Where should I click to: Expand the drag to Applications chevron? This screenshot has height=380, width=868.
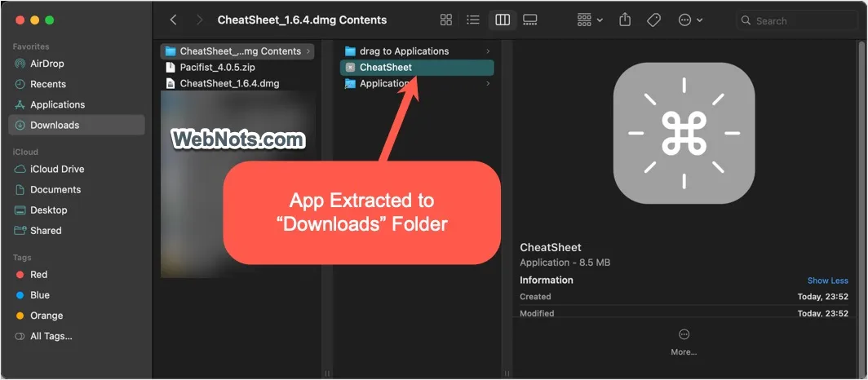point(488,51)
